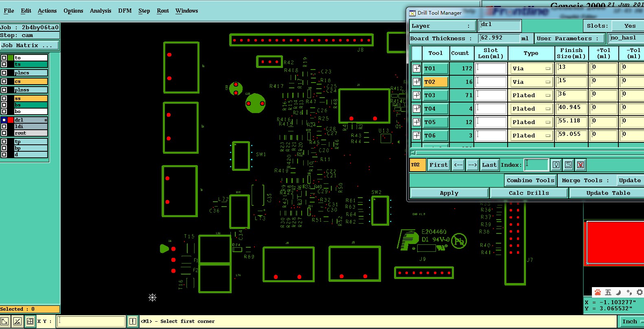Select layer name plnss in the layer list
The height and width of the screenshot is (329, 644).
(31, 90)
